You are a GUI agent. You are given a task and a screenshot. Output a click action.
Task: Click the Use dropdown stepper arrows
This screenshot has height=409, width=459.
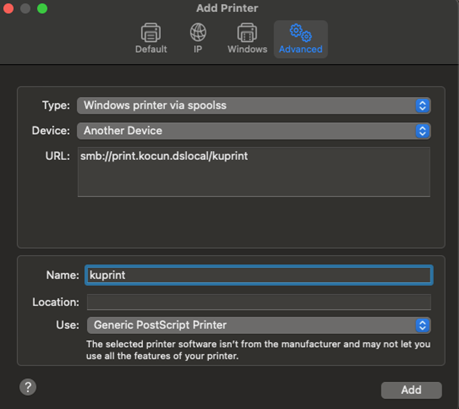(422, 325)
